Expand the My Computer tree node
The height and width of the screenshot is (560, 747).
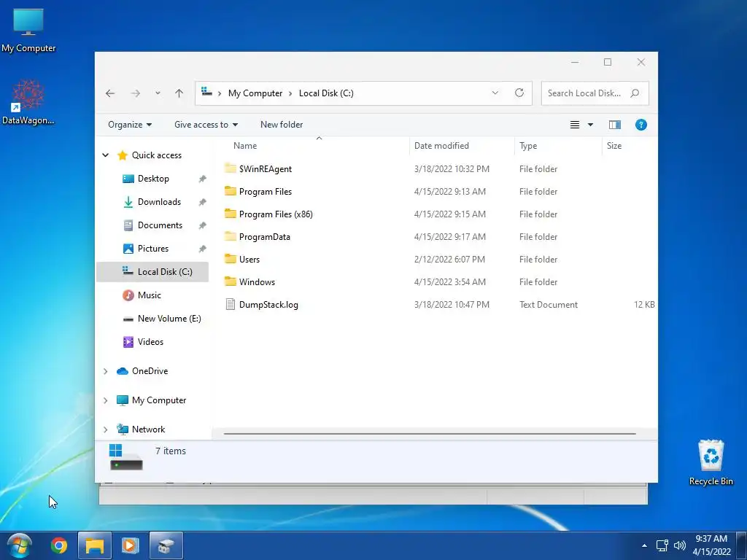pyautogui.click(x=106, y=400)
